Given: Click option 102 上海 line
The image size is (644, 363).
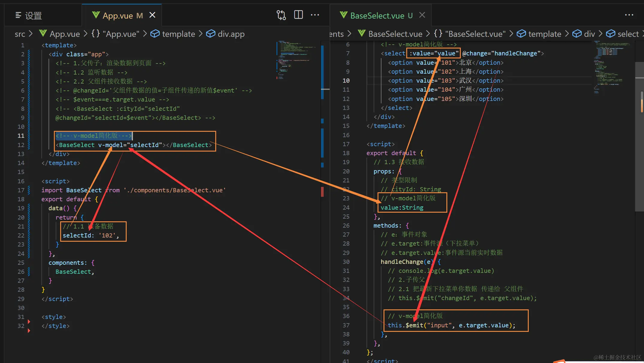Looking at the screenshot, I should [446, 72].
